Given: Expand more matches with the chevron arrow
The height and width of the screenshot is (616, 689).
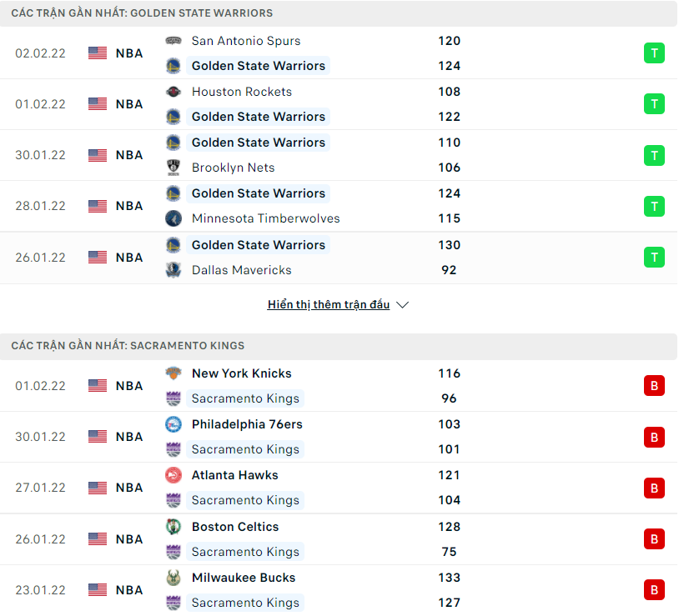Looking at the screenshot, I should tap(403, 305).
